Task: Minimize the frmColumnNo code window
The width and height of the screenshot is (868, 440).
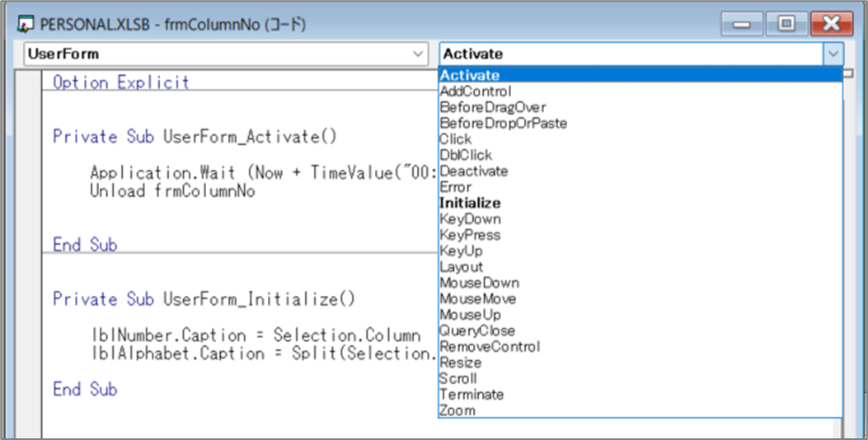Action: coord(741,25)
